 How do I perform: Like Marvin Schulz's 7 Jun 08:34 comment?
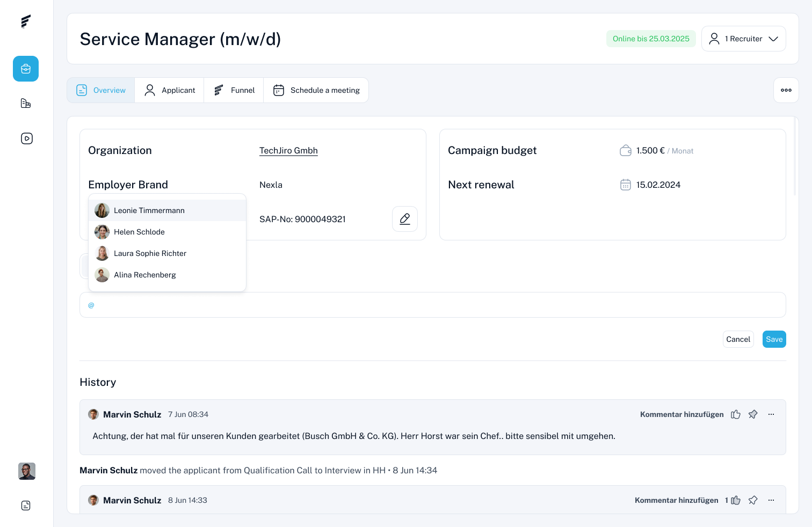coord(736,414)
